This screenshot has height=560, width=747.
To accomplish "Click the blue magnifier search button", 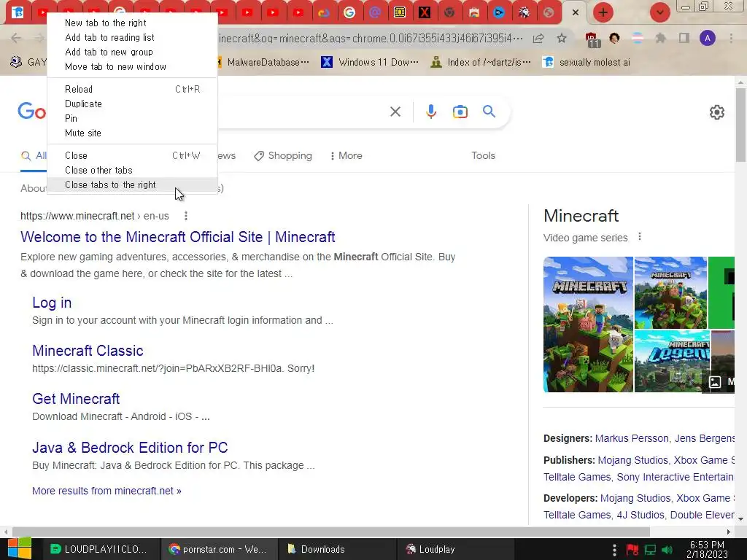I will (489, 112).
